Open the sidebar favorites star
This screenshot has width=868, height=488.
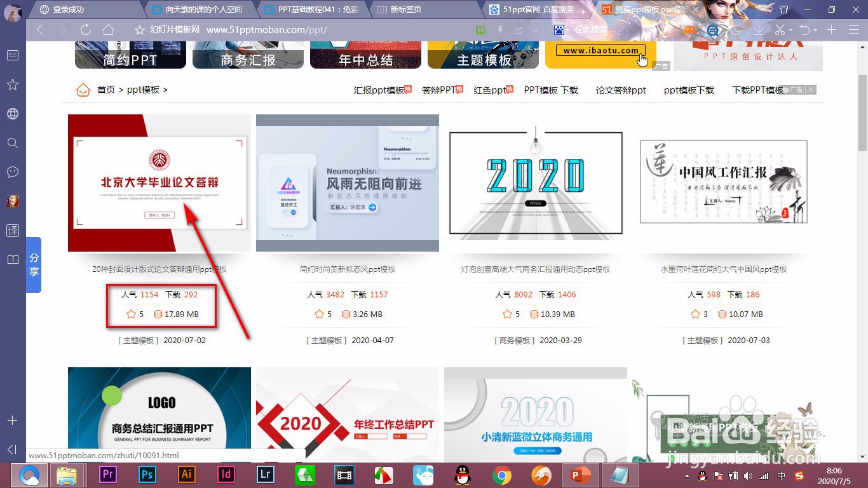pyautogui.click(x=13, y=85)
